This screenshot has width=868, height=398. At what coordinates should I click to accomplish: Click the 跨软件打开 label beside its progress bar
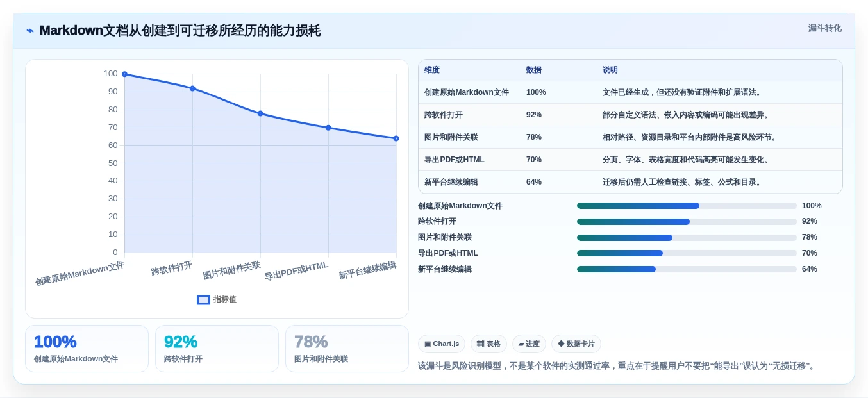437,221
